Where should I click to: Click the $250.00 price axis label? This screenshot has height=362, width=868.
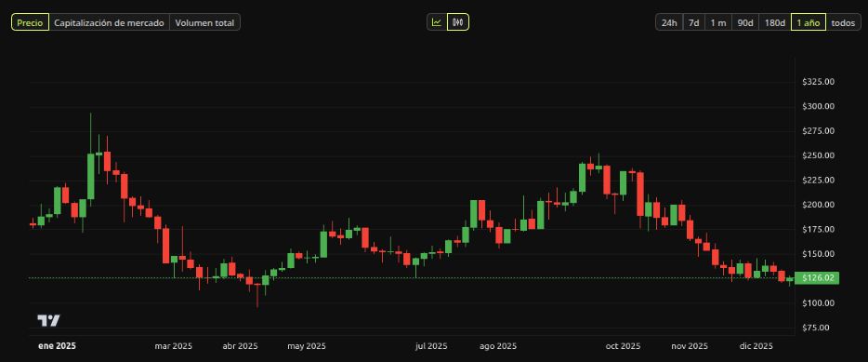818,155
